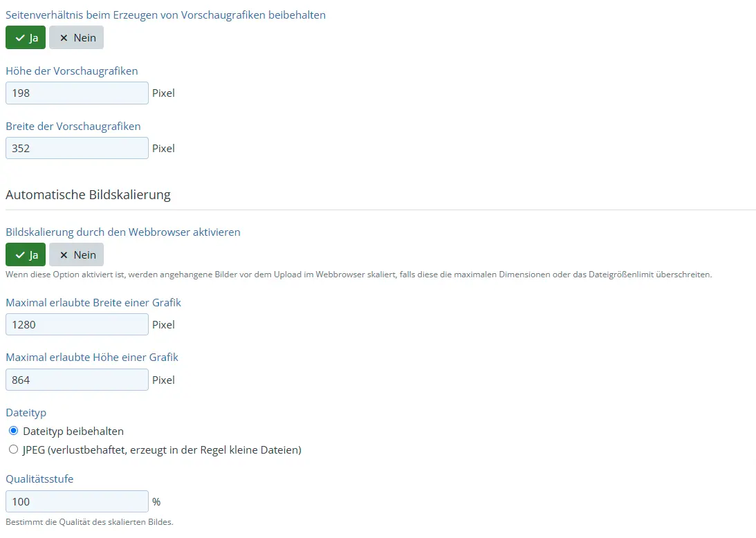
Task: Click the Höhe der Vorschaugrafiken input field
Action: click(x=77, y=93)
